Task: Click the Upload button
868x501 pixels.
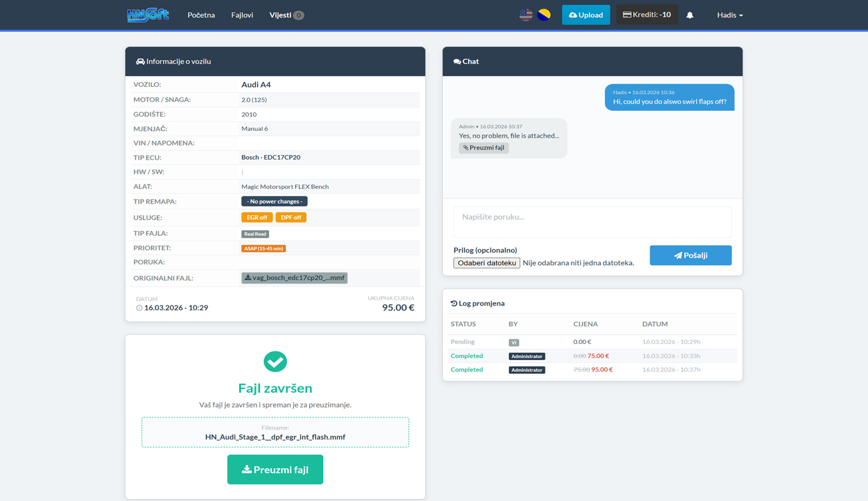Action: [586, 15]
